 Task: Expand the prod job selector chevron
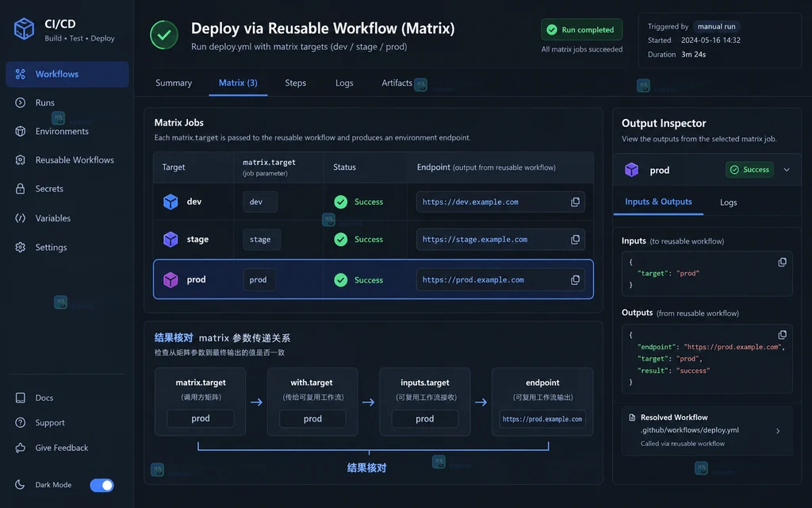pyautogui.click(x=787, y=170)
